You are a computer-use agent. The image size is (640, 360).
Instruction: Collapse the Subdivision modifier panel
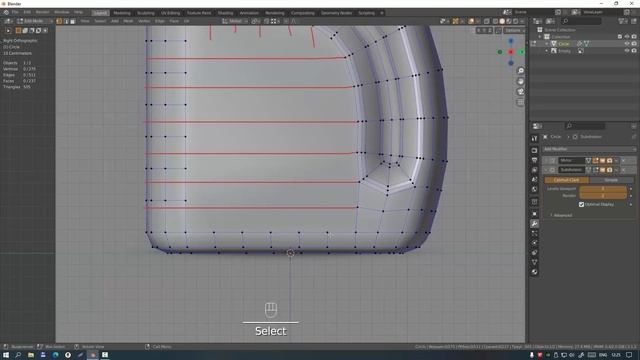point(546,170)
